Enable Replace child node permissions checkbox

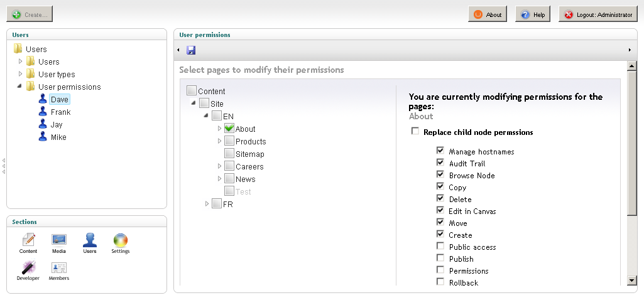[x=415, y=131]
